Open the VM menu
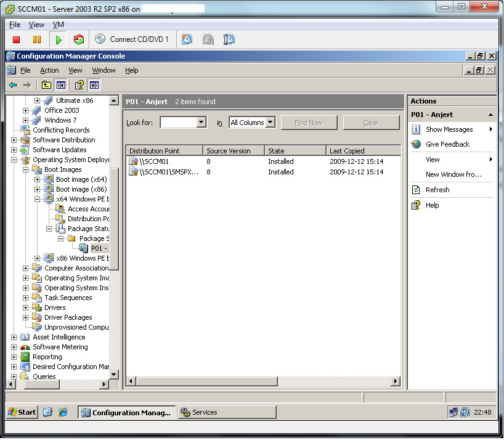 point(58,25)
